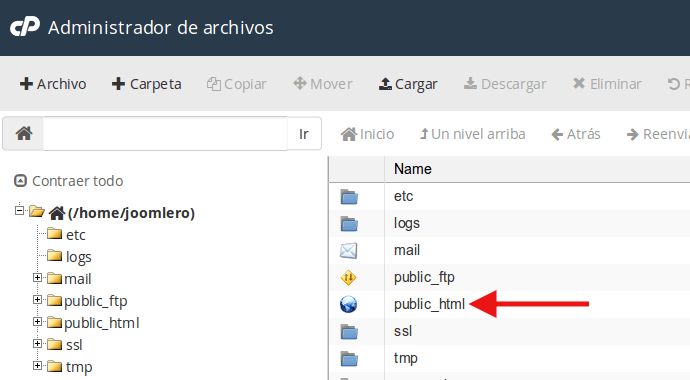Click the Ir go button
Screen dimensions: 690x380
click(304, 134)
